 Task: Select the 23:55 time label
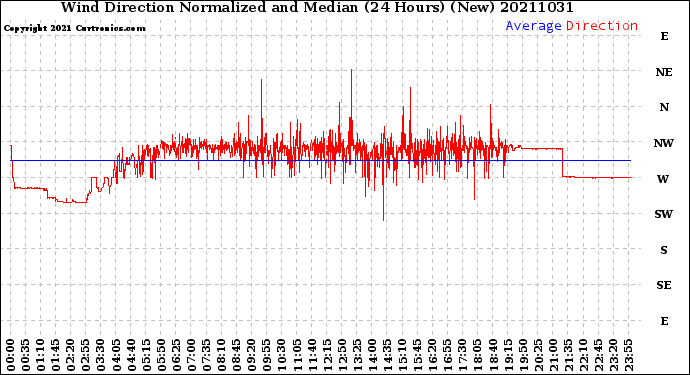[x=629, y=355]
